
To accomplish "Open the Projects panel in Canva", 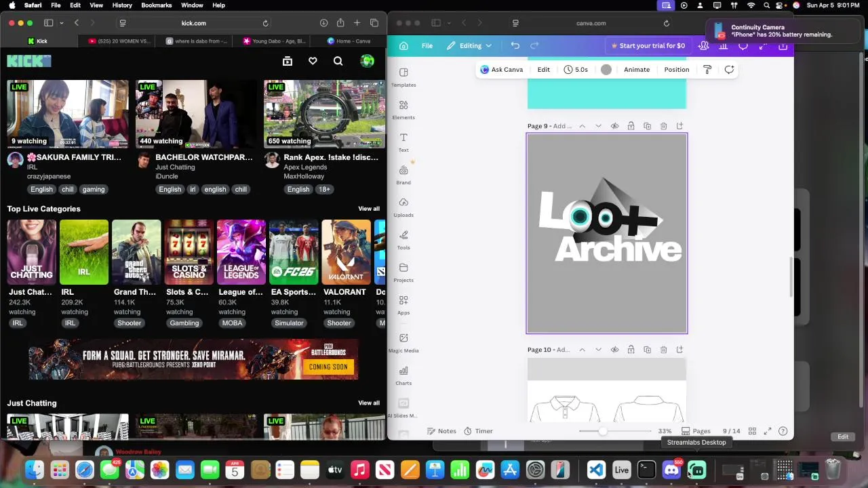I will click(x=403, y=272).
